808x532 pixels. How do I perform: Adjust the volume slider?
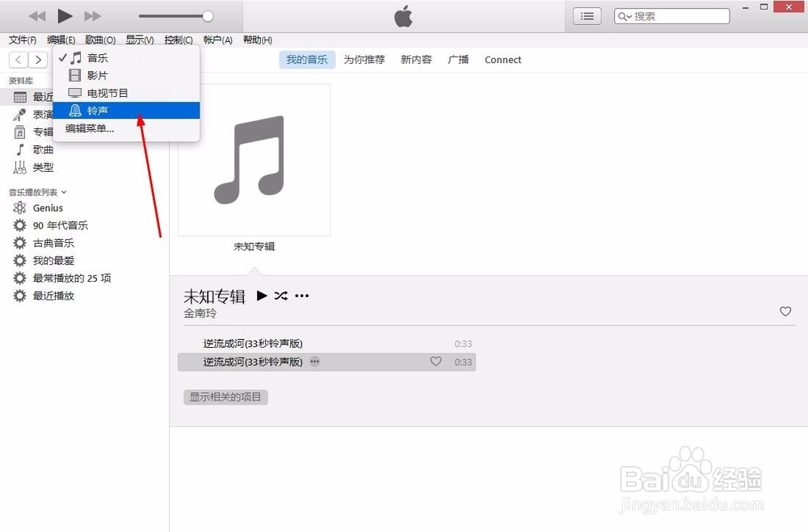[x=178, y=15]
